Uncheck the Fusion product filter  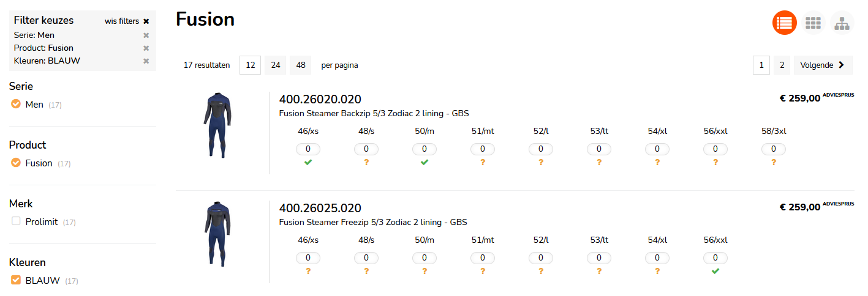[x=16, y=163]
